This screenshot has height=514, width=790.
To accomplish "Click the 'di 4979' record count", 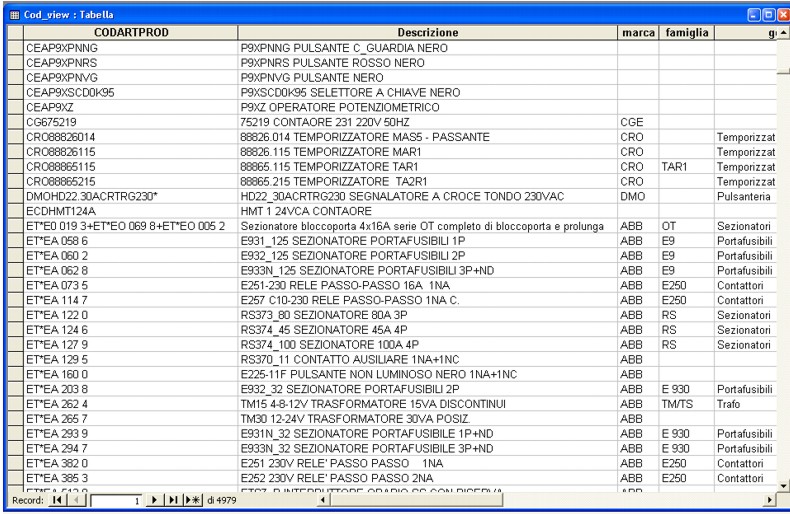I will 222,500.
